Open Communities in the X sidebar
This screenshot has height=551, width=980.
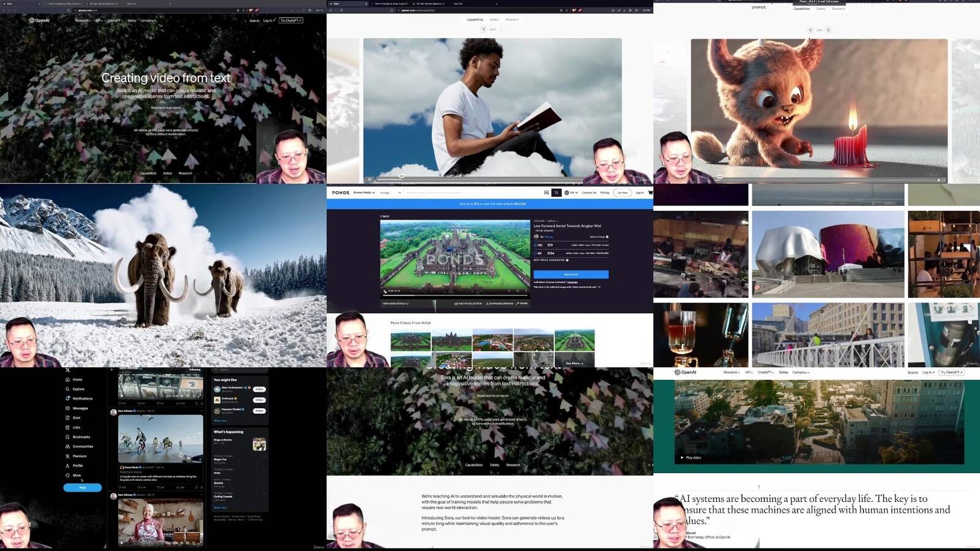point(80,446)
